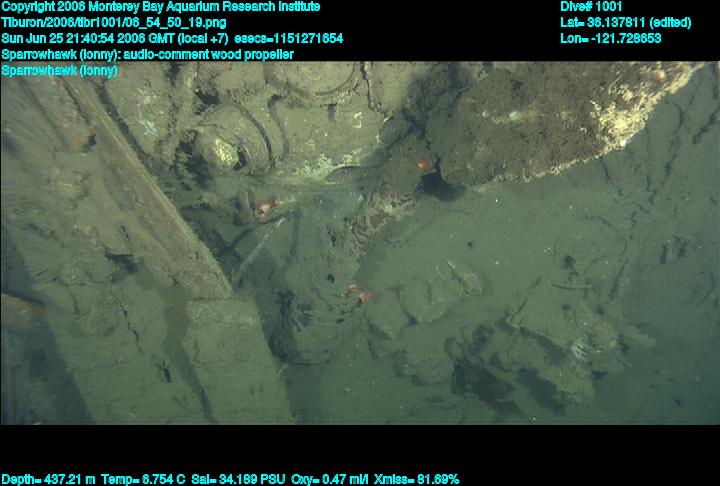Click the Lon= -121.728653 reading

611,38
